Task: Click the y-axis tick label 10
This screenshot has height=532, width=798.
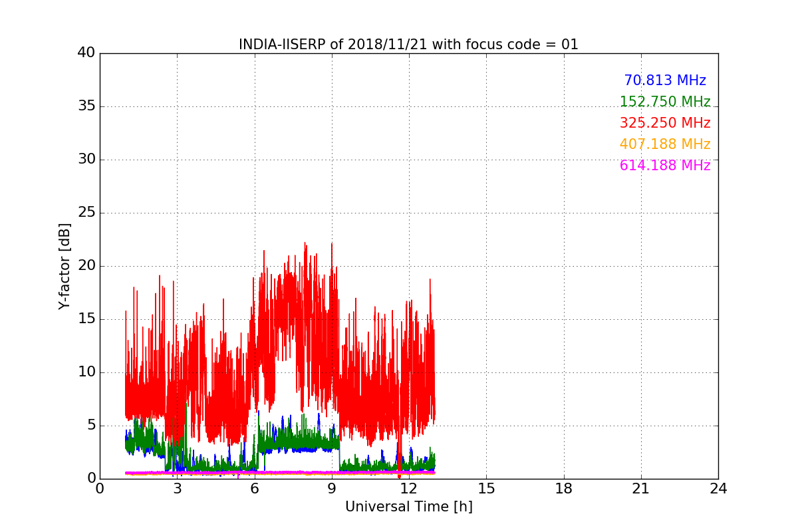Action: (x=86, y=372)
